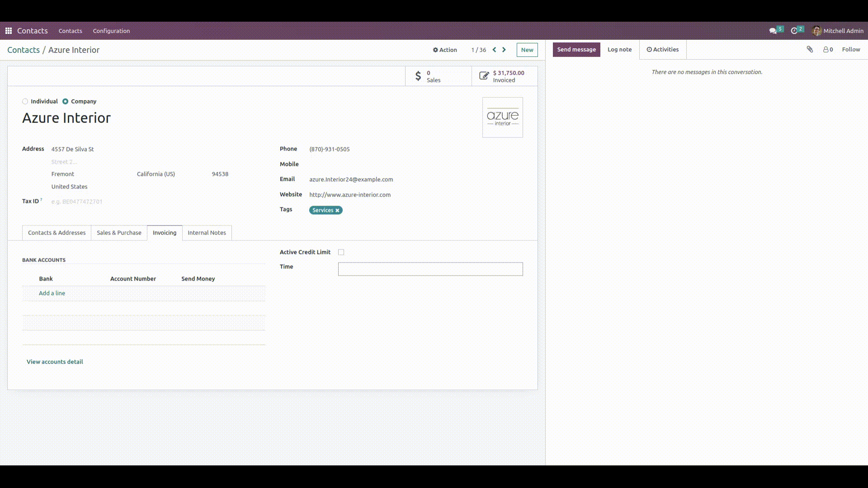The height and width of the screenshot is (488, 868).
Task: Select the Individual radio button
Action: click(x=25, y=102)
